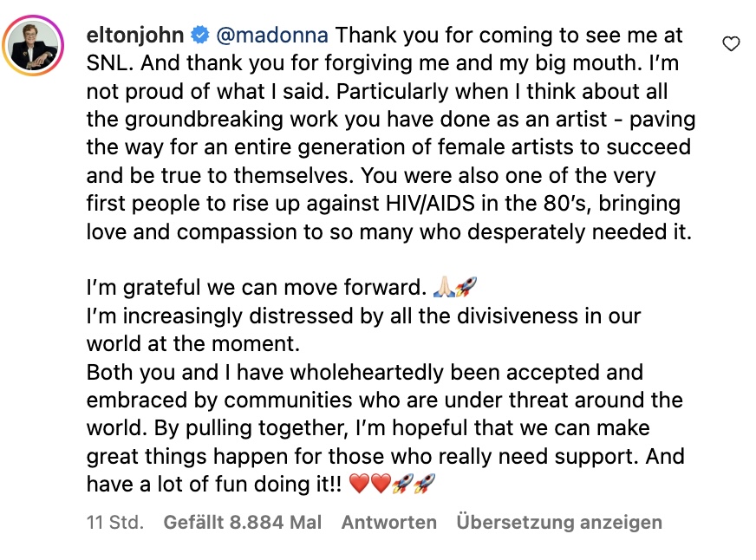Screen dimensions: 756x560
Task: Click the word 'HIV/AIDS' in the comment
Action: tap(431, 204)
